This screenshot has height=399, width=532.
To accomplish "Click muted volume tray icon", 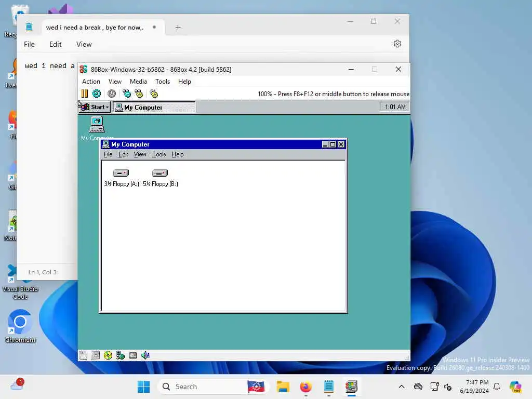I will (x=448, y=387).
